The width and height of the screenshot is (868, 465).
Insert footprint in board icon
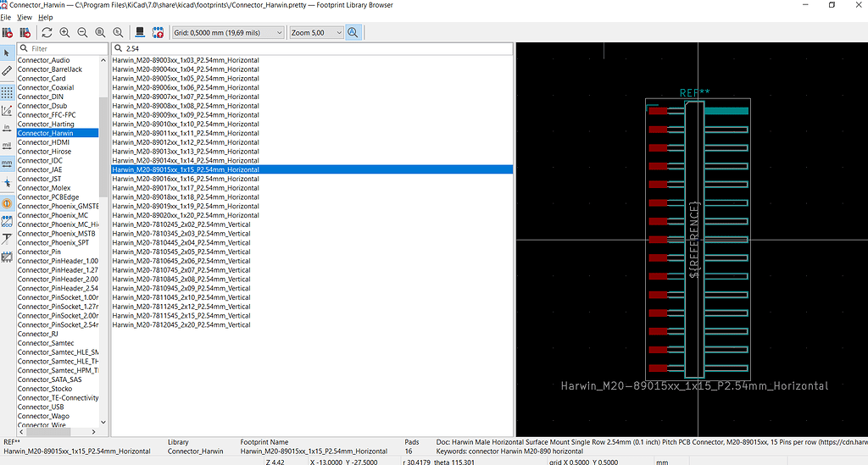click(x=158, y=32)
